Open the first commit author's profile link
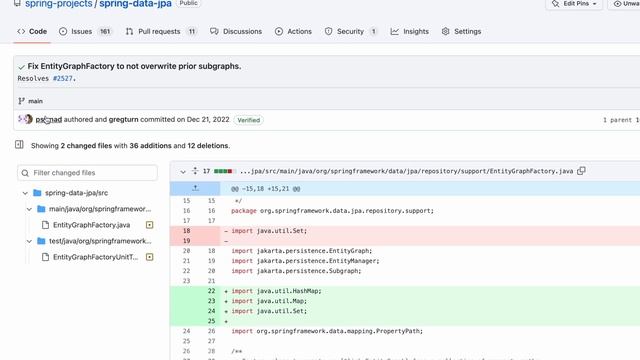 click(49, 120)
